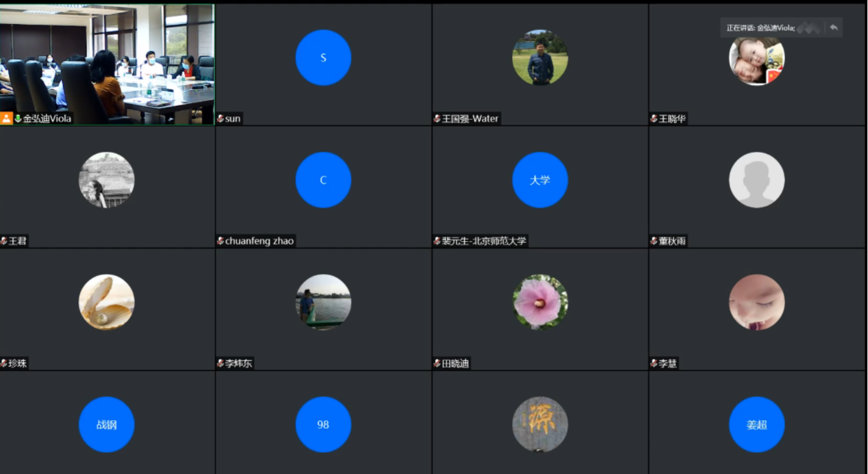Image resolution: width=868 pixels, height=474 pixels.
Task: Click muted mic icon beside chuanfeng zhao
Action: click(x=220, y=241)
